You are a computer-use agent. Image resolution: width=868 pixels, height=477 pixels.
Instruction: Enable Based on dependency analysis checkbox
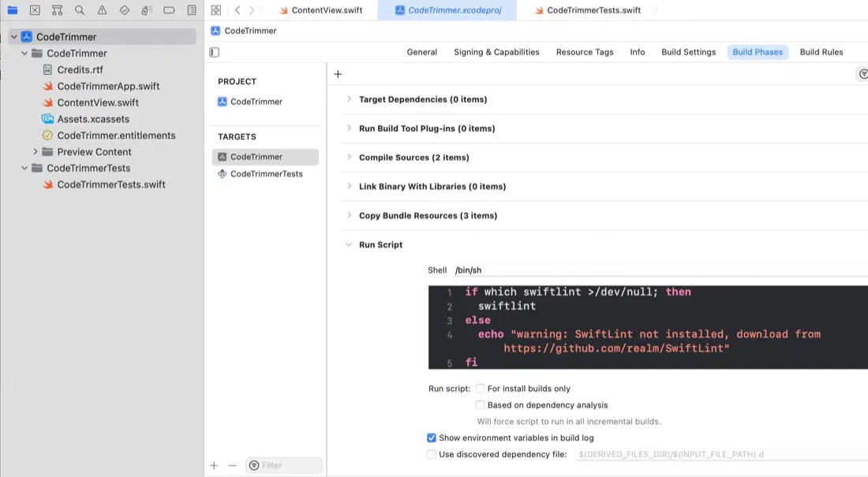480,405
